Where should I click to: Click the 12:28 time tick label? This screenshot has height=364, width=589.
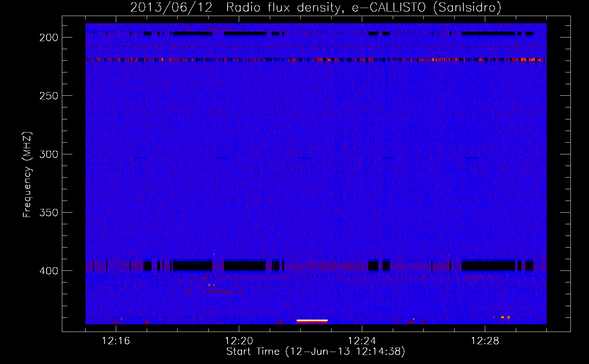485,341
